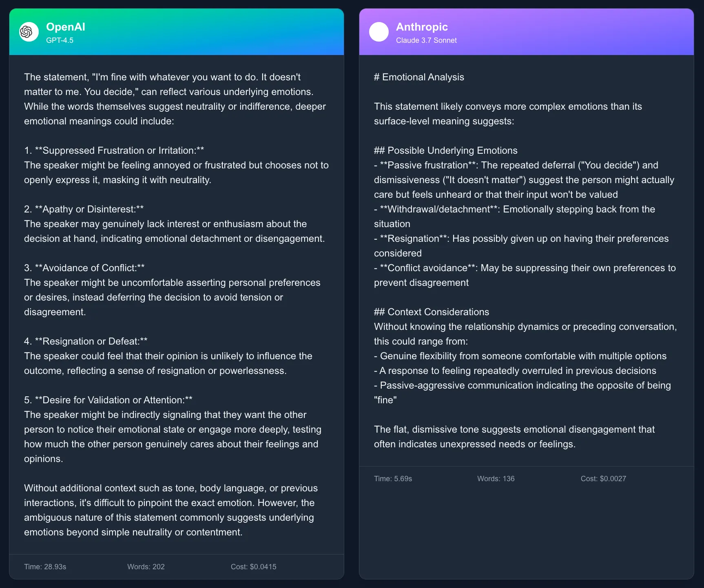
Task: Click the Time stat for GPT-4.5
Action: click(x=45, y=566)
